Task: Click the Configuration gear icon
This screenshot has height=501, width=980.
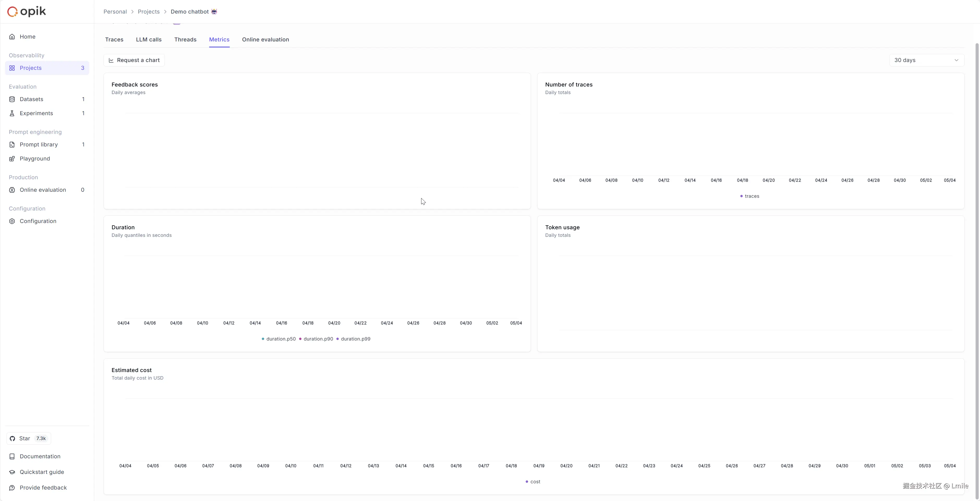Action: pyautogui.click(x=12, y=221)
